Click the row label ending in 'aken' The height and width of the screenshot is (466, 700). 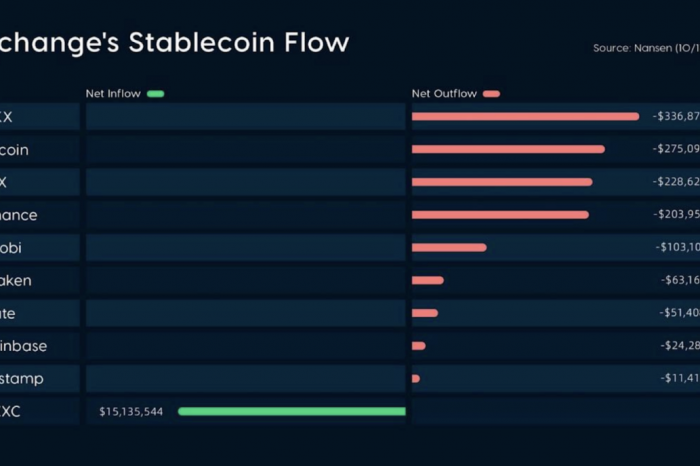16,281
